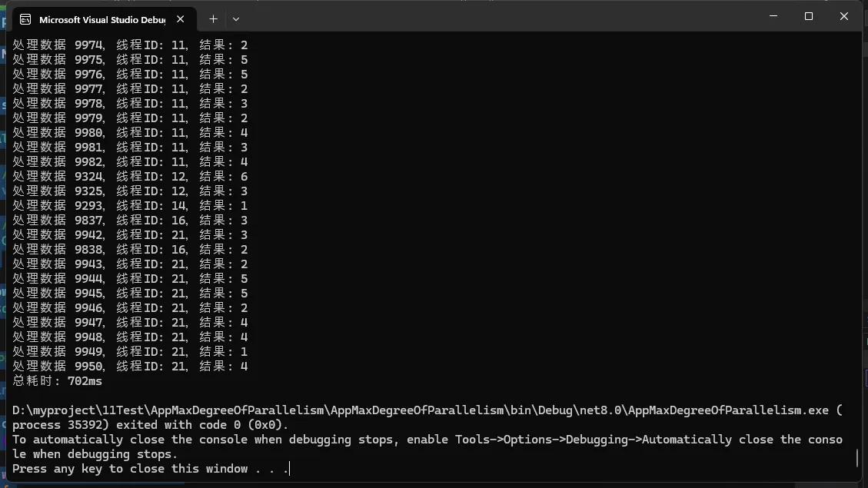Click the output line for data 9982
Viewport: 868px width, 488px height.
(130, 162)
